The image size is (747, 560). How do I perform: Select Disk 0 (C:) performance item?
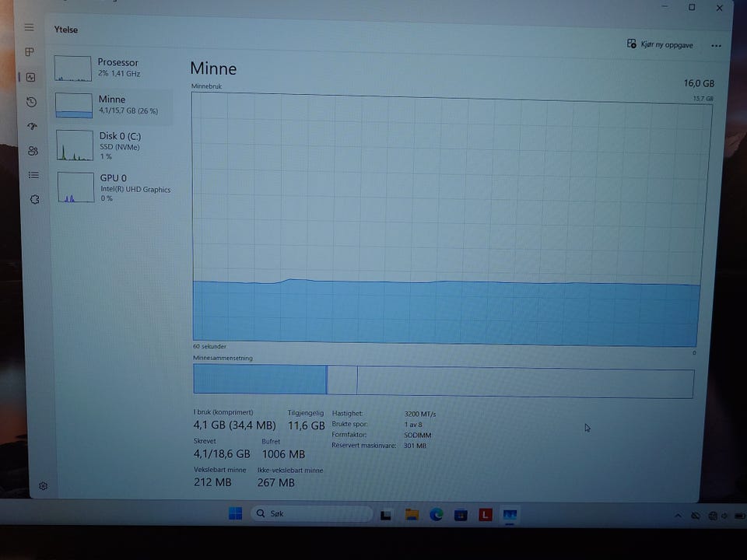pyautogui.click(x=114, y=145)
